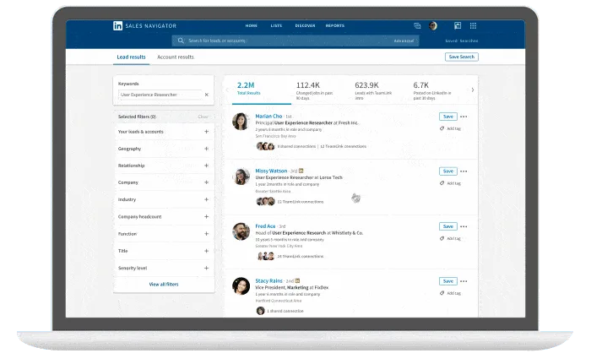Save lead Marian Cho
Screen dimensions: 591x364
[x=448, y=117]
